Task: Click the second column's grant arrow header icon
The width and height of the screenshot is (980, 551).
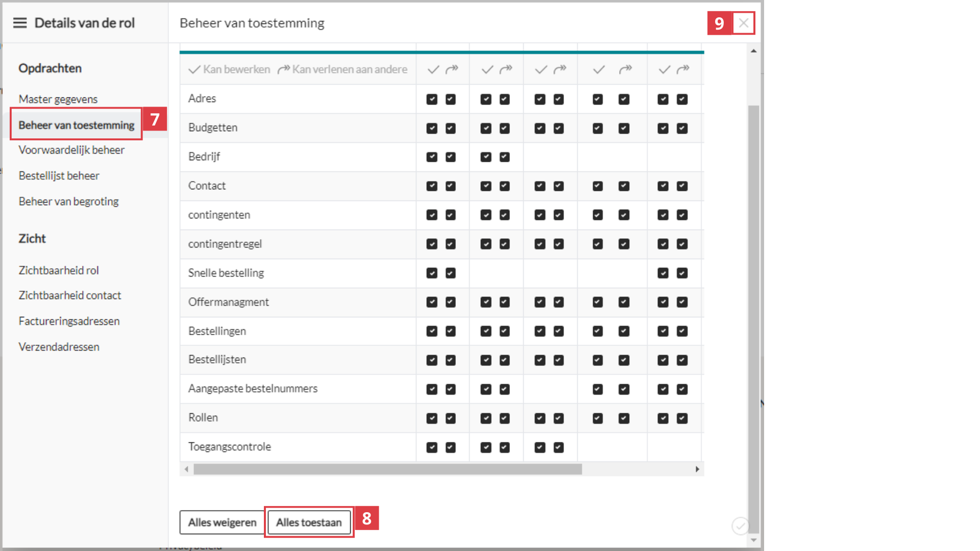Action: 506,69
